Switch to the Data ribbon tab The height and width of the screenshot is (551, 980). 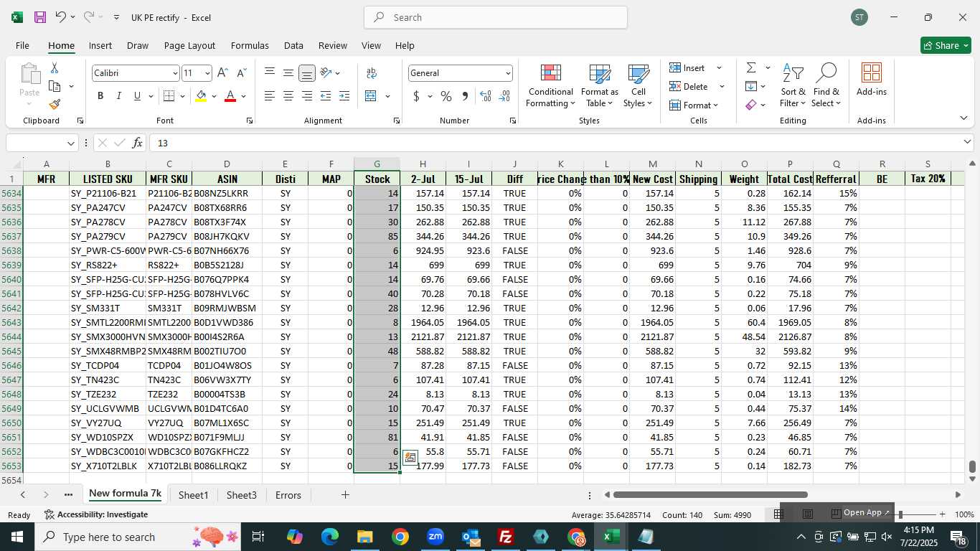point(293,45)
